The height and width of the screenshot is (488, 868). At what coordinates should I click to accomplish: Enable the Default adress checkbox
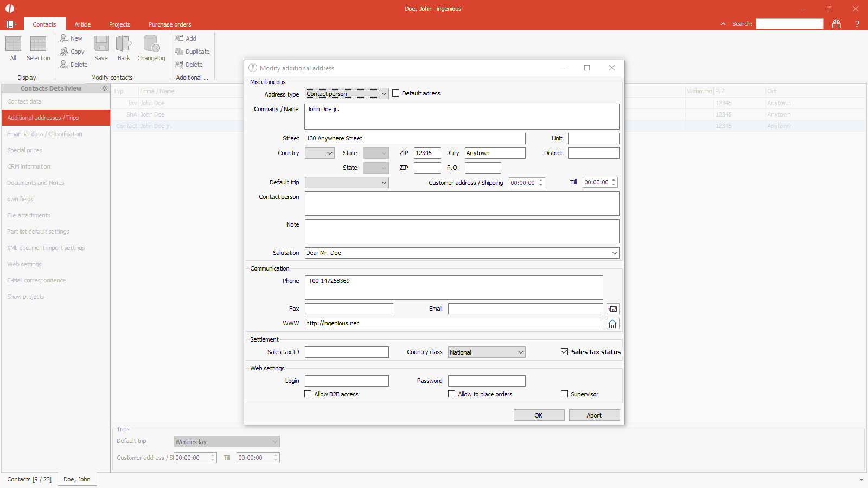396,93
